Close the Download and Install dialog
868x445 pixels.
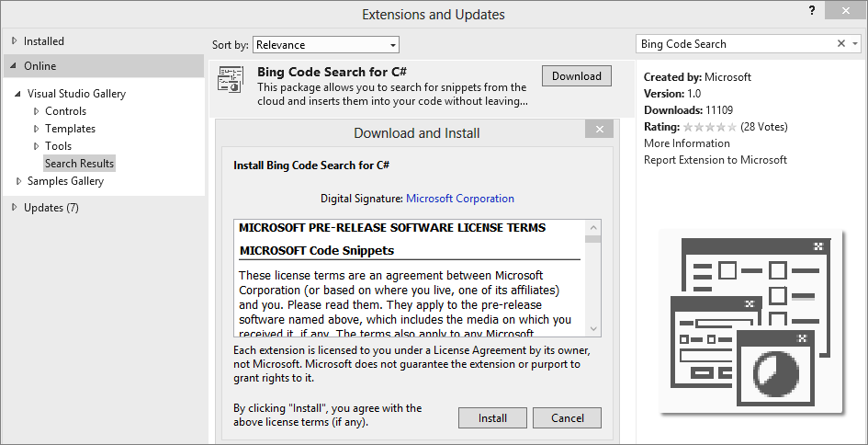point(599,129)
